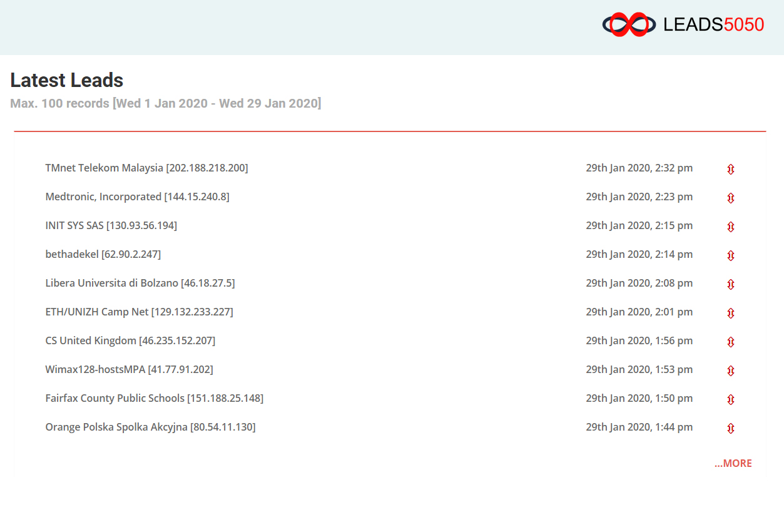Select Fairfax County Public Schools [151.188.25.148]
The image size is (784, 532).
click(x=154, y=398)
